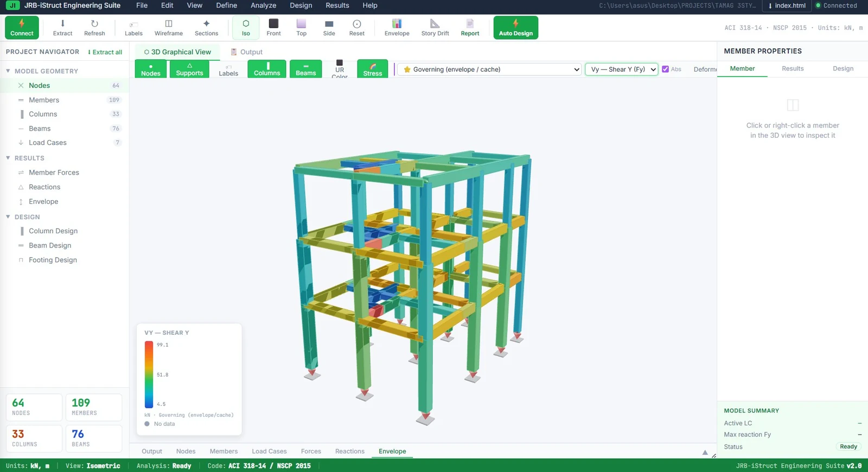This screenshot has width=868, height=472.
Task: Open the View menu
Action: [195, 5]
